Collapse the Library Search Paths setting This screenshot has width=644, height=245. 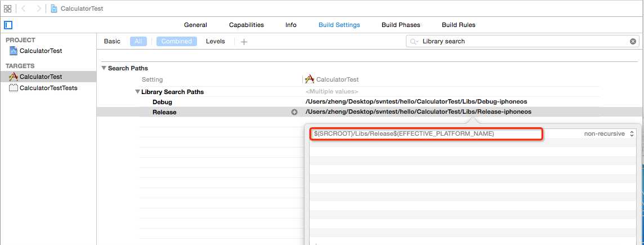[137, 92]
